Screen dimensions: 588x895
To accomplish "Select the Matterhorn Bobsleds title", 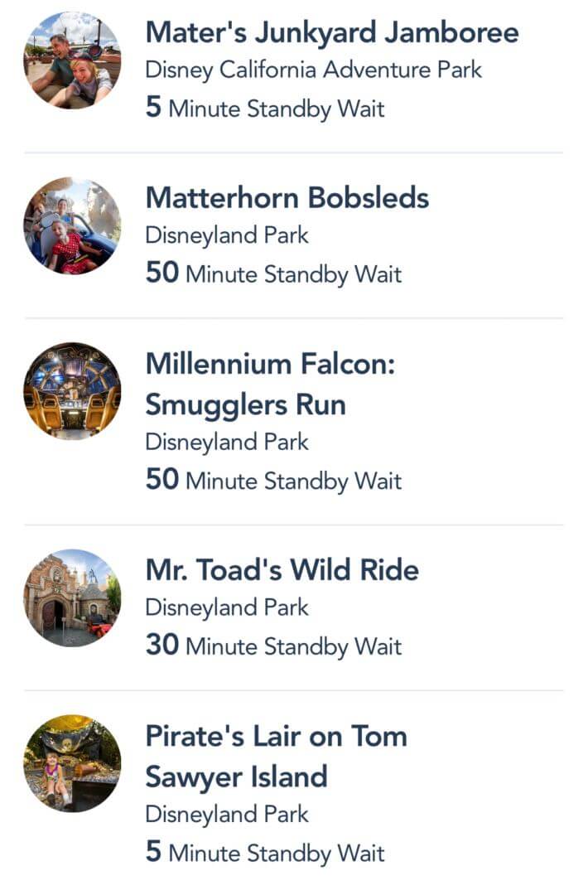I will pos(287,198).
